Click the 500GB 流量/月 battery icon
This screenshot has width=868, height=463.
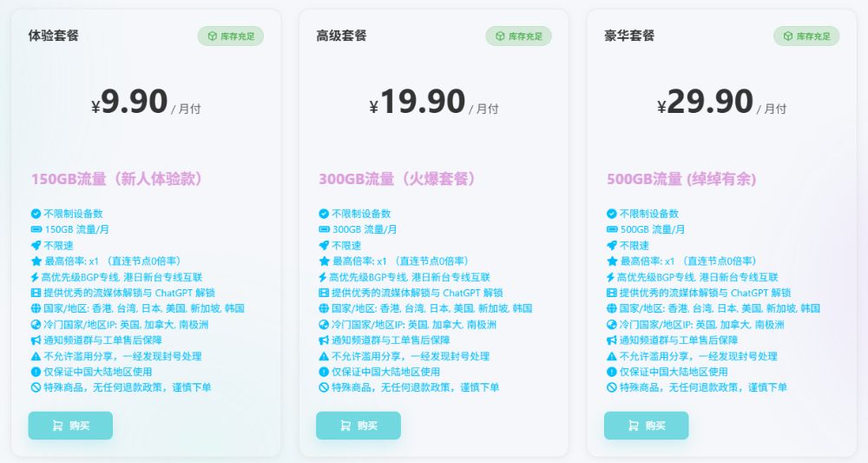[612, 229]
